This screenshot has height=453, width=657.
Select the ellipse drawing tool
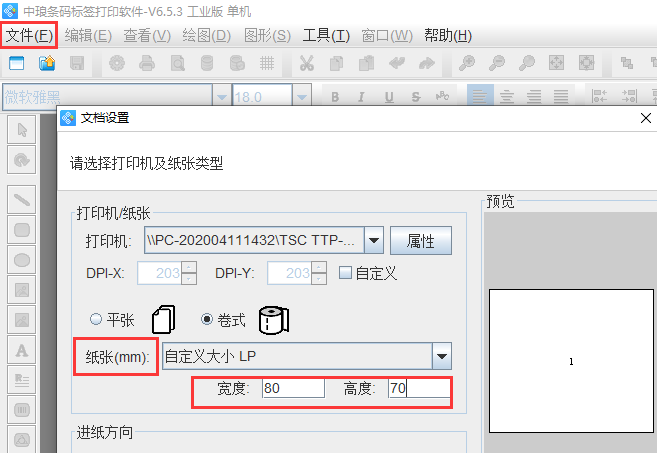pyautogui.click(x=21, y=259)
